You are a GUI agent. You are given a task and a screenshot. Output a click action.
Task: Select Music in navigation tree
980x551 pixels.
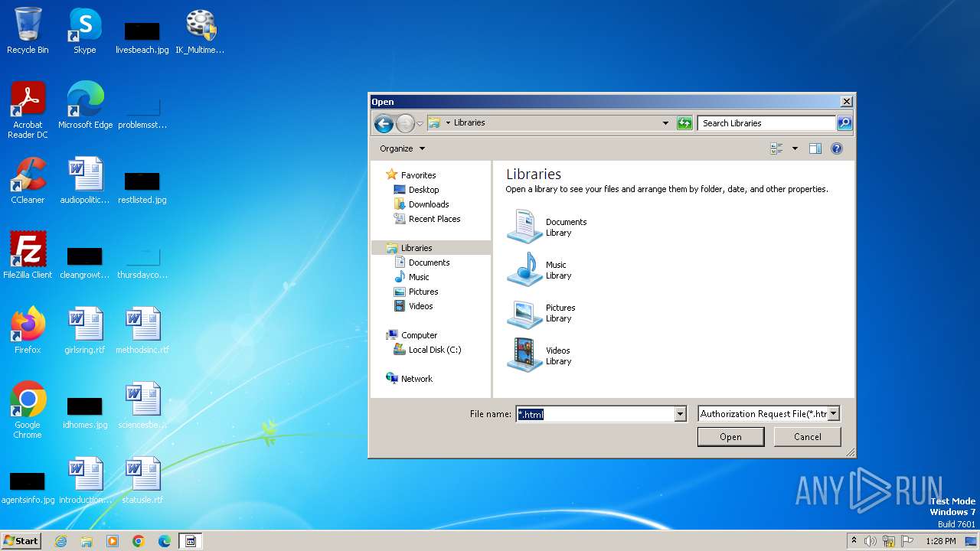[411, 277]
